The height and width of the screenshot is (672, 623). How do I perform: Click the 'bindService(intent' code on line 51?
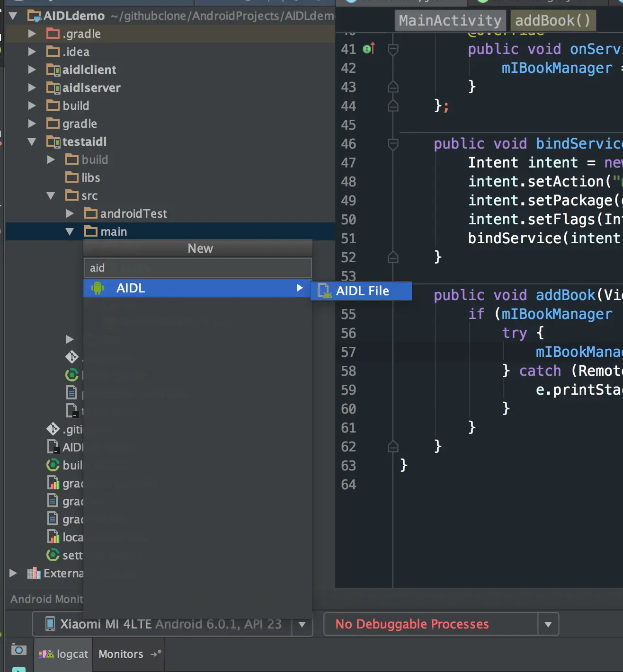544,239
